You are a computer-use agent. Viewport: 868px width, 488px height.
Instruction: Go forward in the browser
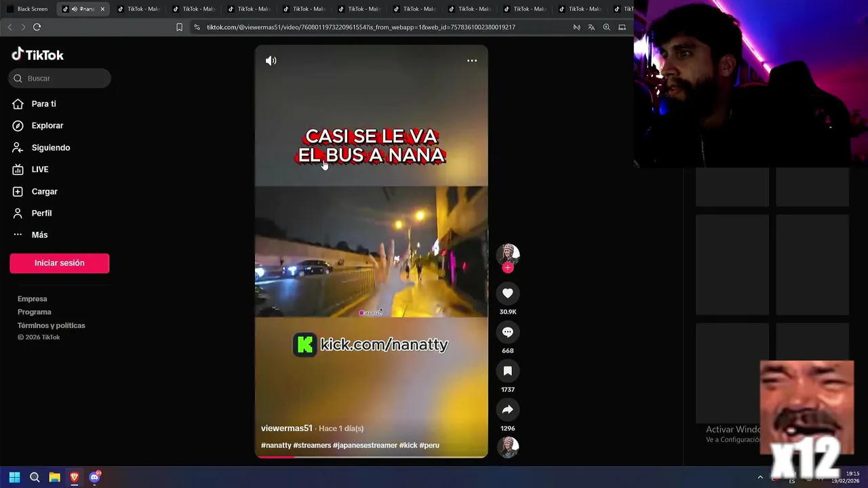coord(23,27)
